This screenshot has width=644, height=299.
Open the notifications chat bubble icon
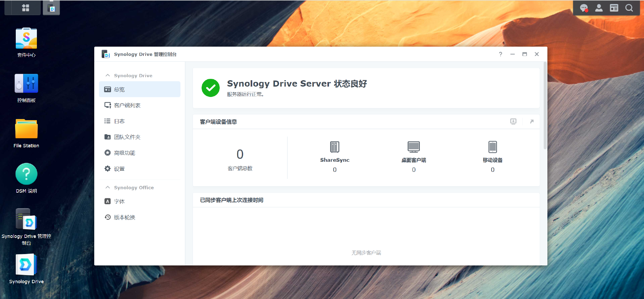point(584,8)
